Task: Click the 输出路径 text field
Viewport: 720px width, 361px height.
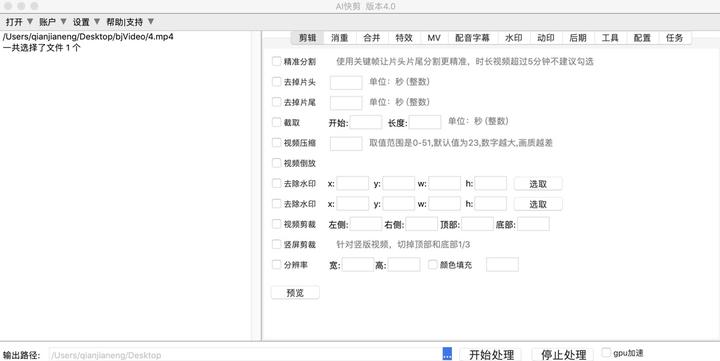Action: 245,355
